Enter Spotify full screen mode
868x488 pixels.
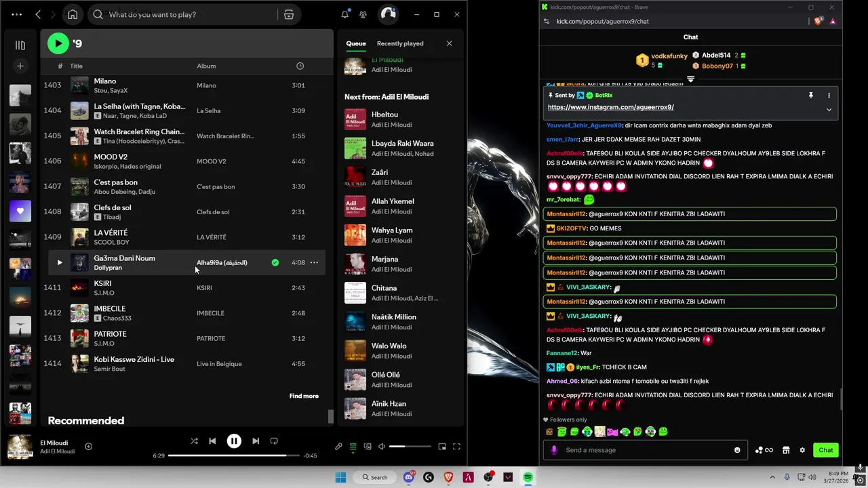click(456, 447)
